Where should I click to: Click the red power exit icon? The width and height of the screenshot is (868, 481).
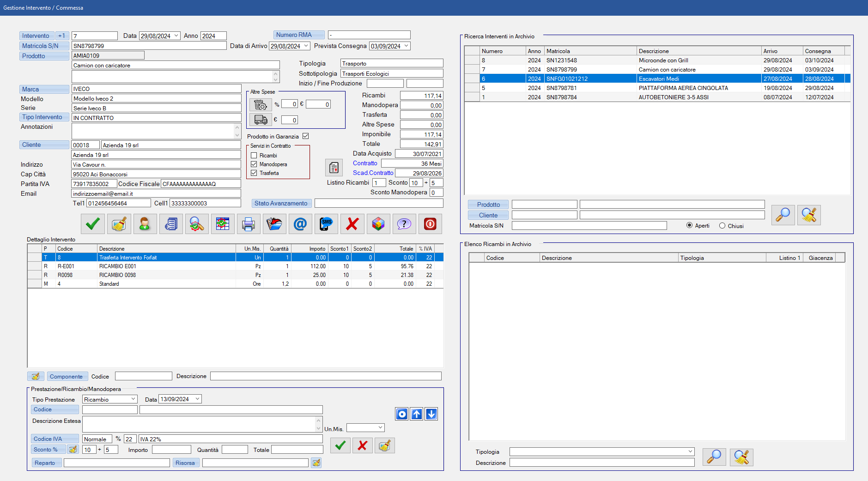click(x=430, y=224)
